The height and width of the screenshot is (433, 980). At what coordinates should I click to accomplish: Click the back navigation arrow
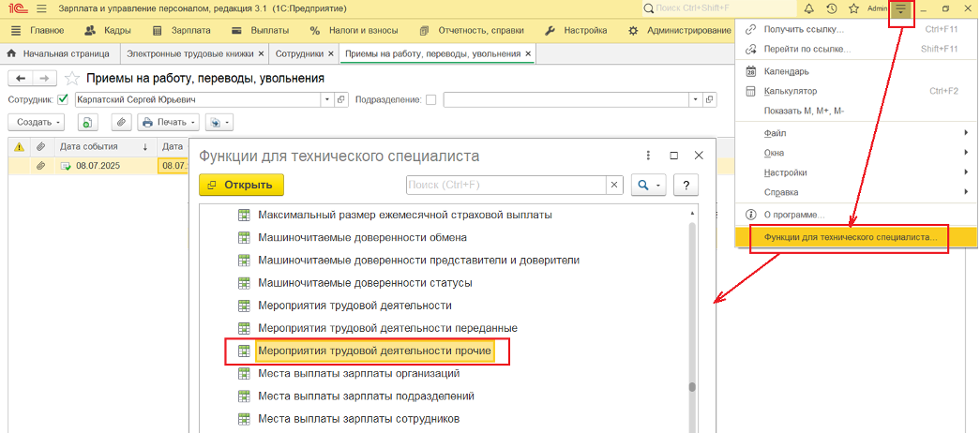tap(20, 79)
